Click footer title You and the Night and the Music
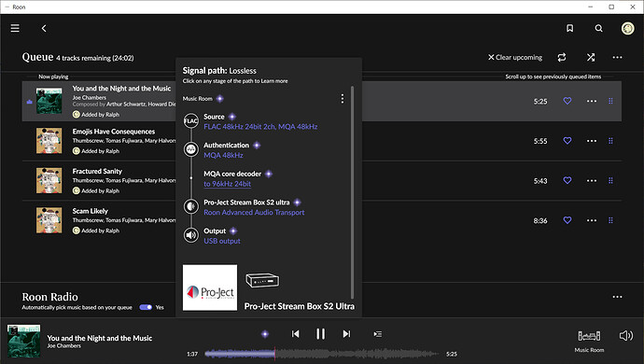644x364 pixels. pyautogui.click(x=99, y=338)
